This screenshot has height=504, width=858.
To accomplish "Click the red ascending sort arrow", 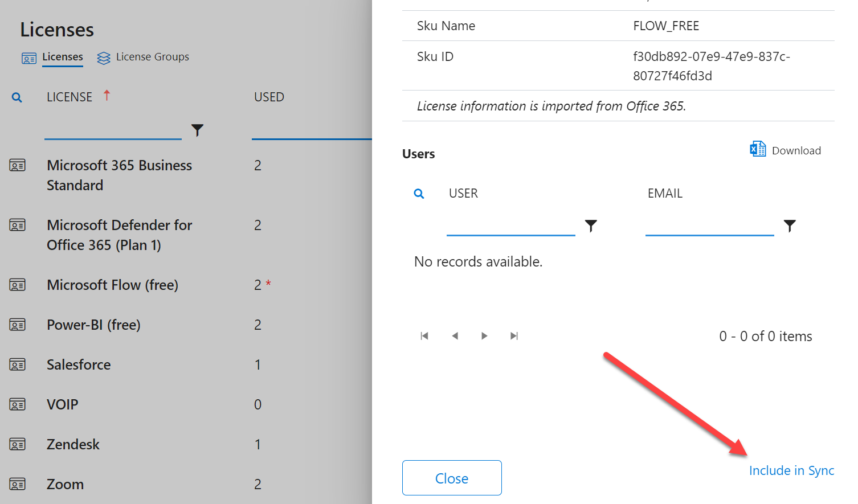I will (x=107, y=95).
